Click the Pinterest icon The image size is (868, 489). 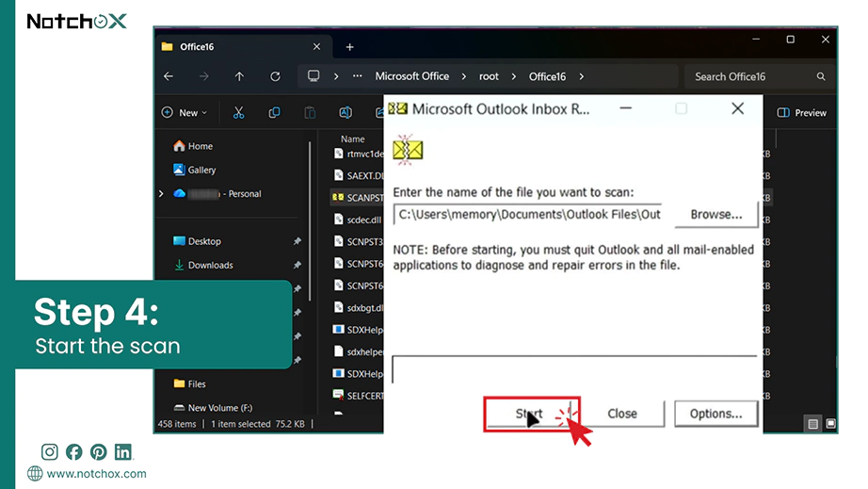[x=99, y=452]
